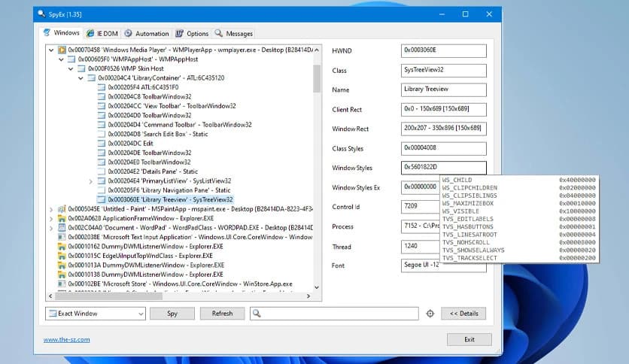Click the Paint app icon in tree
The width and height of the screenshot is (629, 364).
[x=62, y=209]
